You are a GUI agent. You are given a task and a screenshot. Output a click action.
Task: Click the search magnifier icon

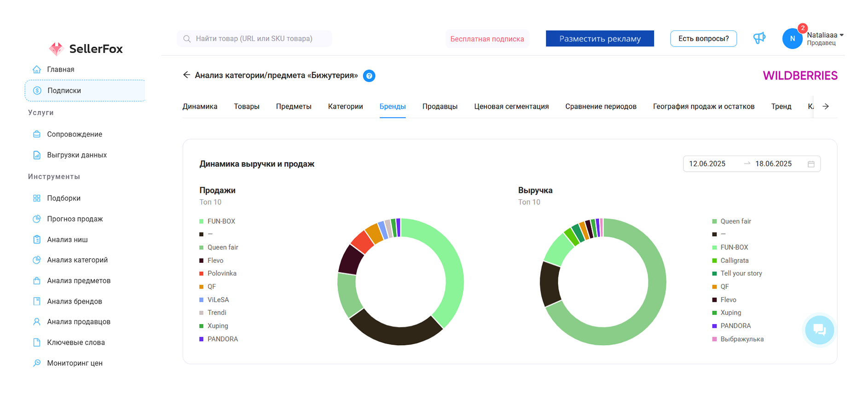coord(187,39)
